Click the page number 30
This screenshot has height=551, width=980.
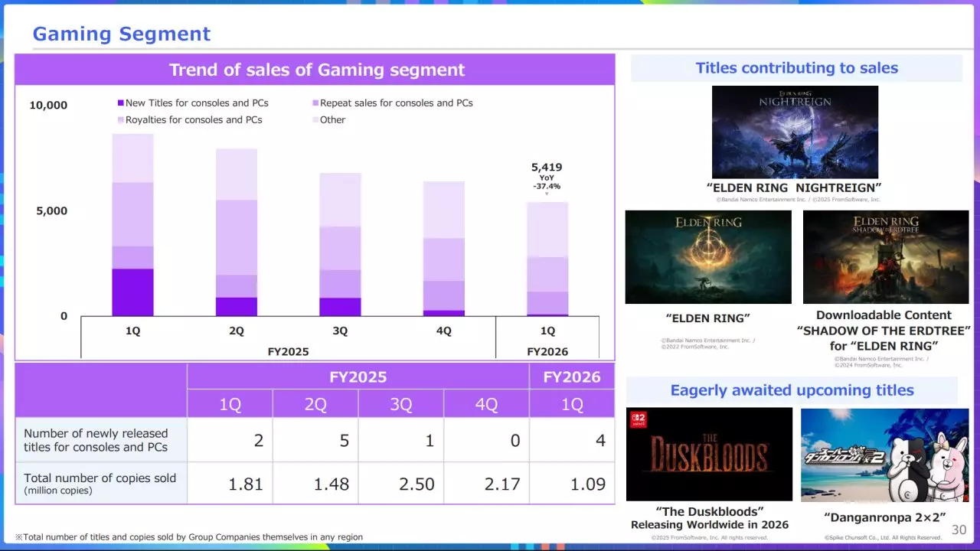point(959,530)
